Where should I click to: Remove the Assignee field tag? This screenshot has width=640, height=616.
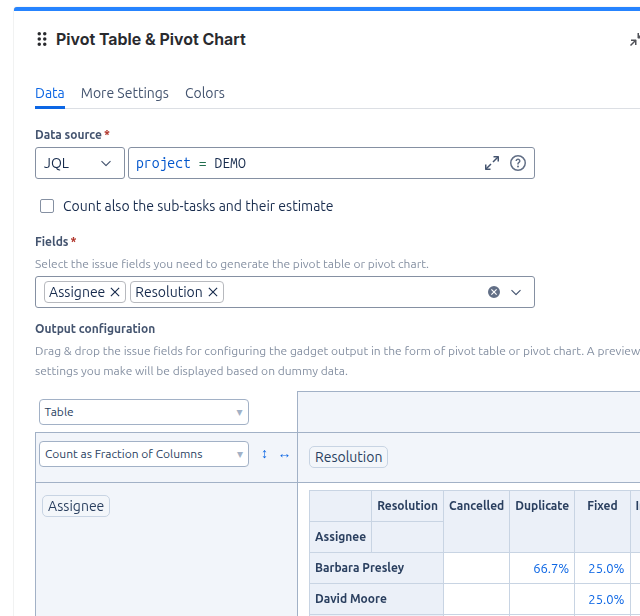pos(115,292)
